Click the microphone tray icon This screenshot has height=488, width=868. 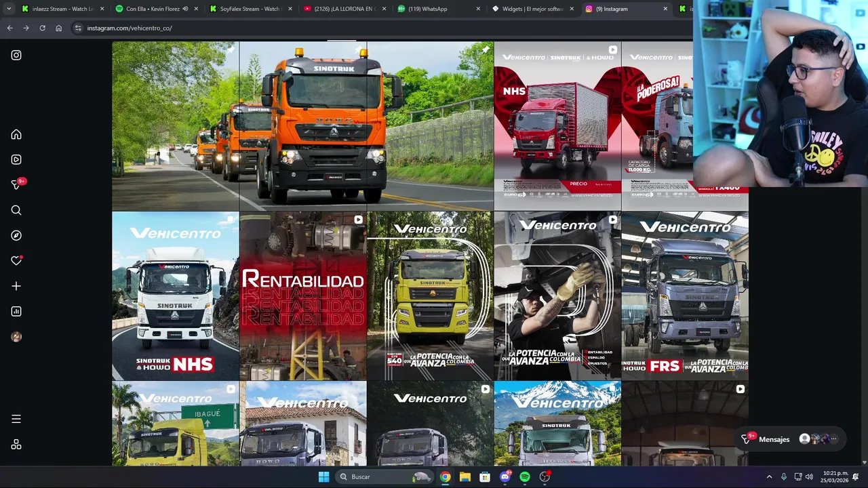tap(784, 476)
